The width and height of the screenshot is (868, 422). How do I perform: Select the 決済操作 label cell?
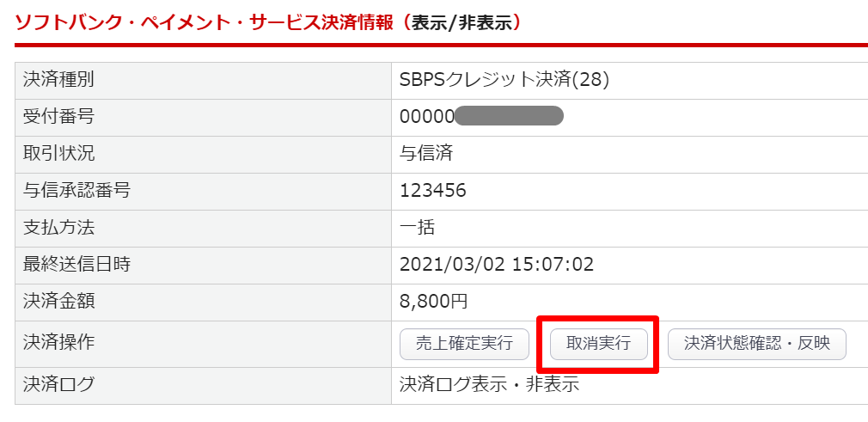pos(59,343)
